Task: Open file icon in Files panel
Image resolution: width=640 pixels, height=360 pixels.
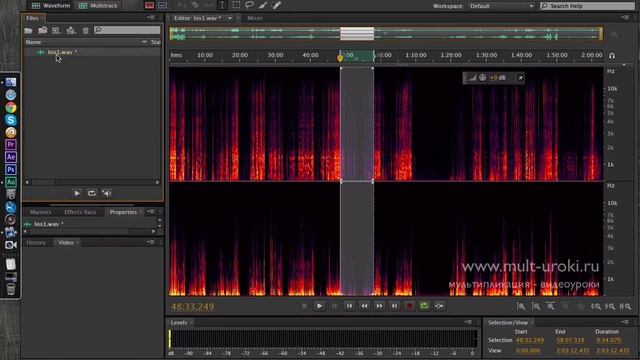Action: coord(29,31)
